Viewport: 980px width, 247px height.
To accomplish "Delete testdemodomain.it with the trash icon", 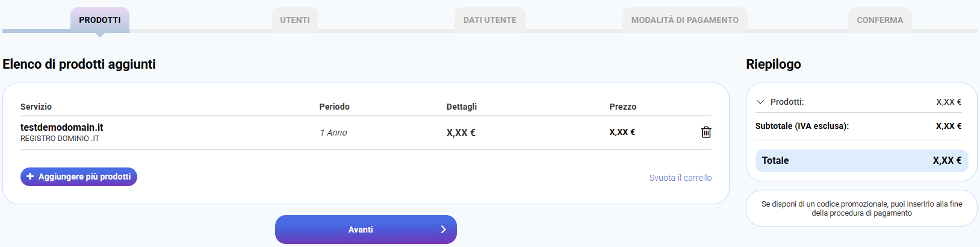I will [x=706, y=132].
